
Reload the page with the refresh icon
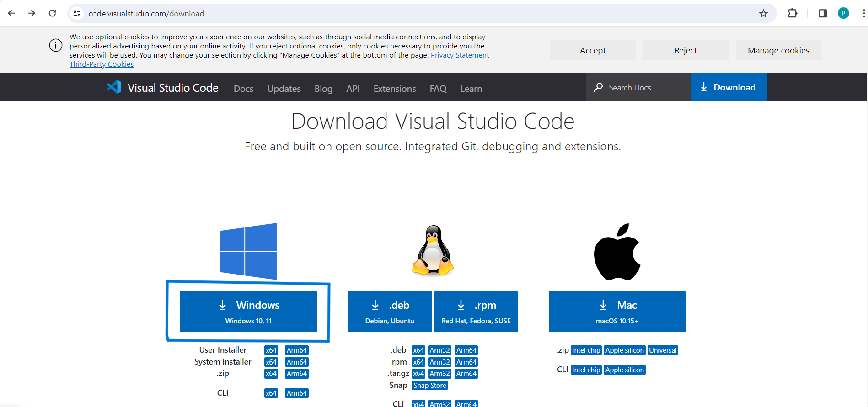click(x=53, y=13)
